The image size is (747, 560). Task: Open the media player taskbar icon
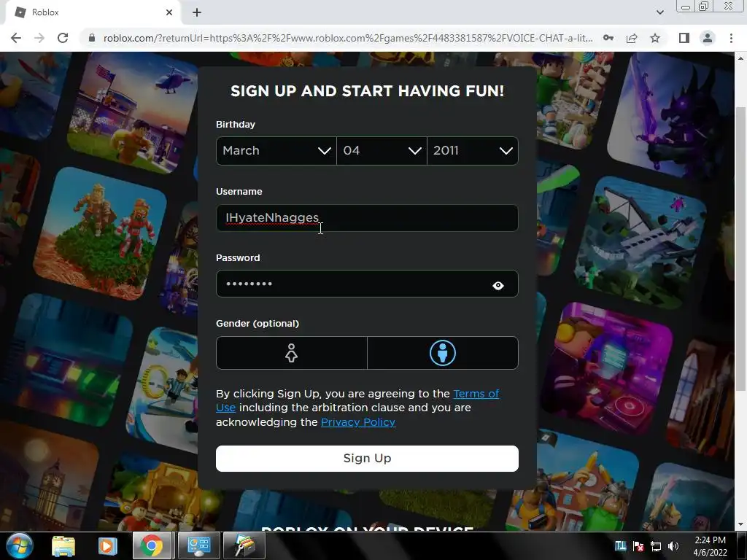107,545
